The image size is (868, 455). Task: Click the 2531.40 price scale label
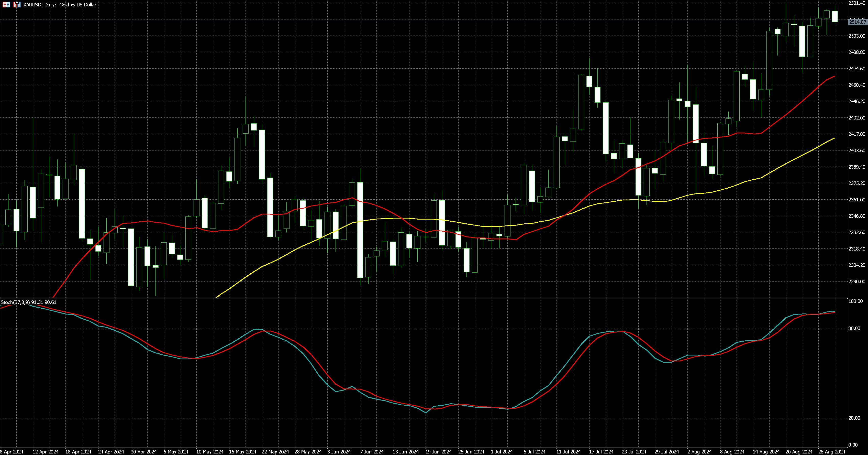tap(856, 3)
